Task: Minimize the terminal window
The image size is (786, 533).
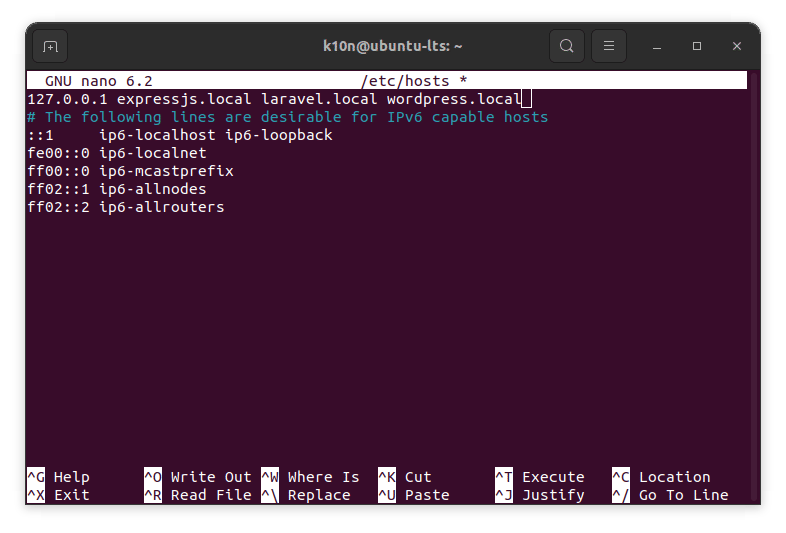Action: tap(658, 46)
